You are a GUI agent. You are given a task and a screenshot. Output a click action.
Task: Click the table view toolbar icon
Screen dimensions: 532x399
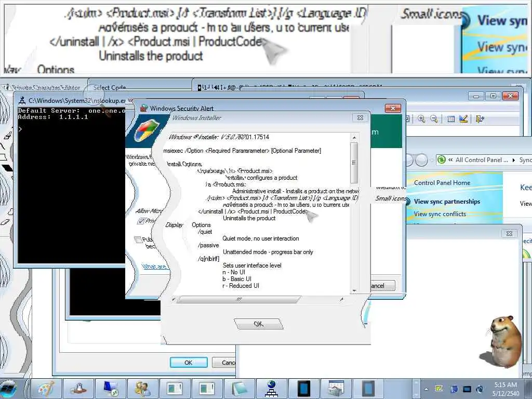click(x=451, y=119)
